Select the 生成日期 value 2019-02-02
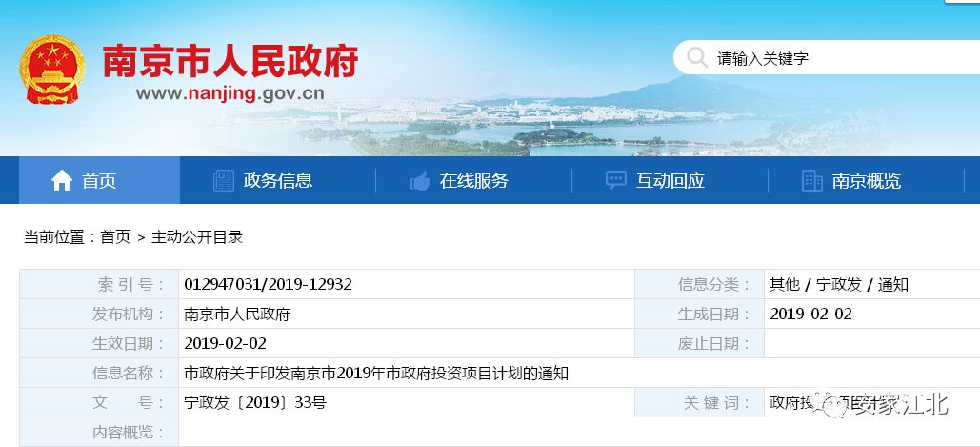The width and height of the screenshot is (980, 447). [x=810, y=314]
